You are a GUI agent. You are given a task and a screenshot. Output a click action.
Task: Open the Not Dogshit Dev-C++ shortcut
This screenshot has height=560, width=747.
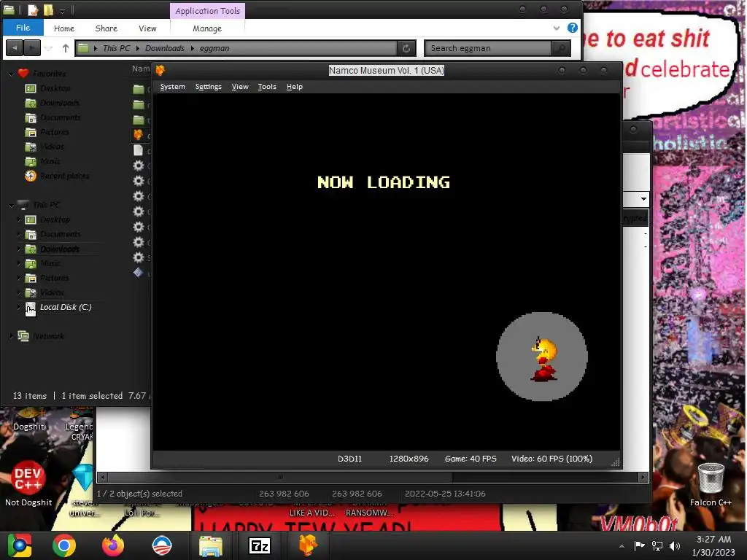point(28,483)
